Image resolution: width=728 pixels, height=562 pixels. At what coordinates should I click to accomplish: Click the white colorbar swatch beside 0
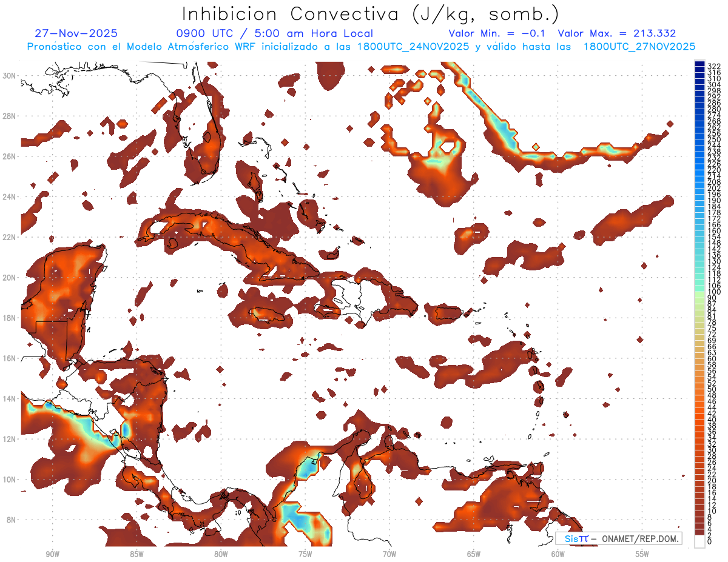pyautogui.click(x=700, y=541)
